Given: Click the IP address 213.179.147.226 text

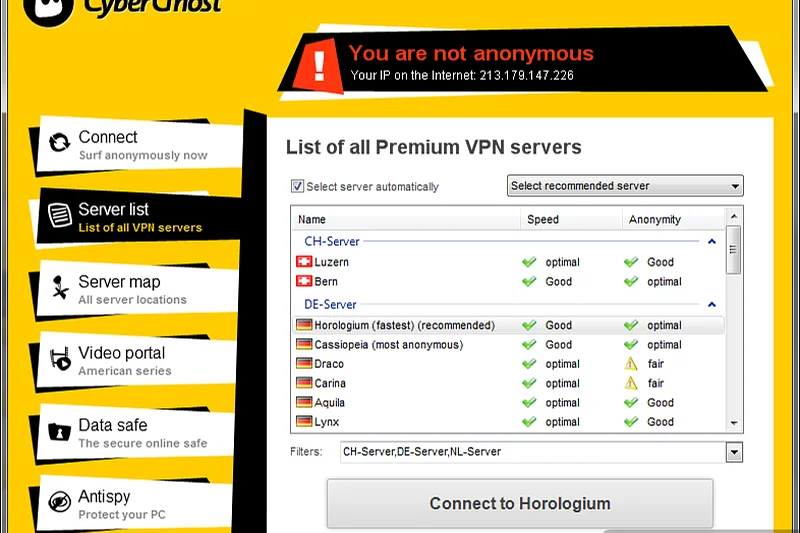Looking at the screenshot, I should (x=526, y=75).
